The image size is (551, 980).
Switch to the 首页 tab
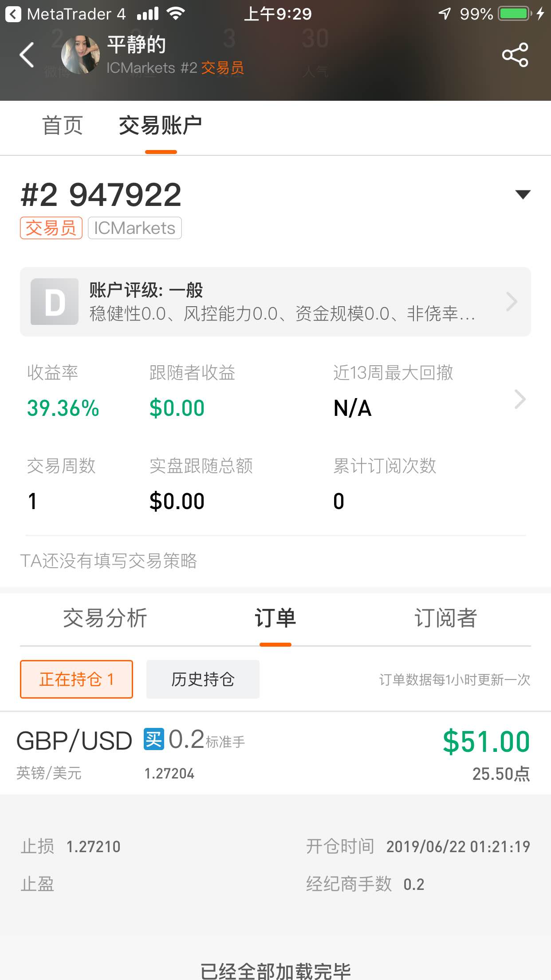coord(63,126)
